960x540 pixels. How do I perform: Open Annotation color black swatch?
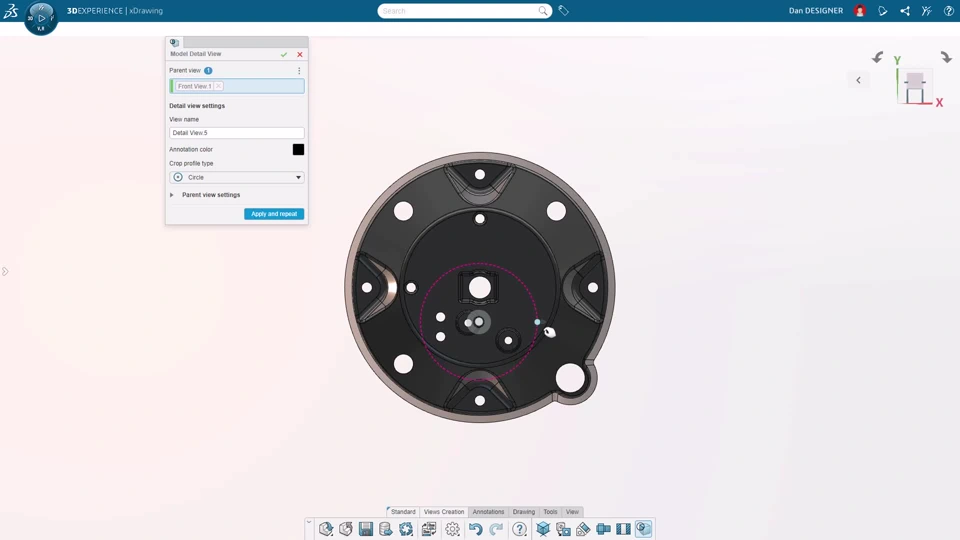pyautogui.click(x=298, y=149)
